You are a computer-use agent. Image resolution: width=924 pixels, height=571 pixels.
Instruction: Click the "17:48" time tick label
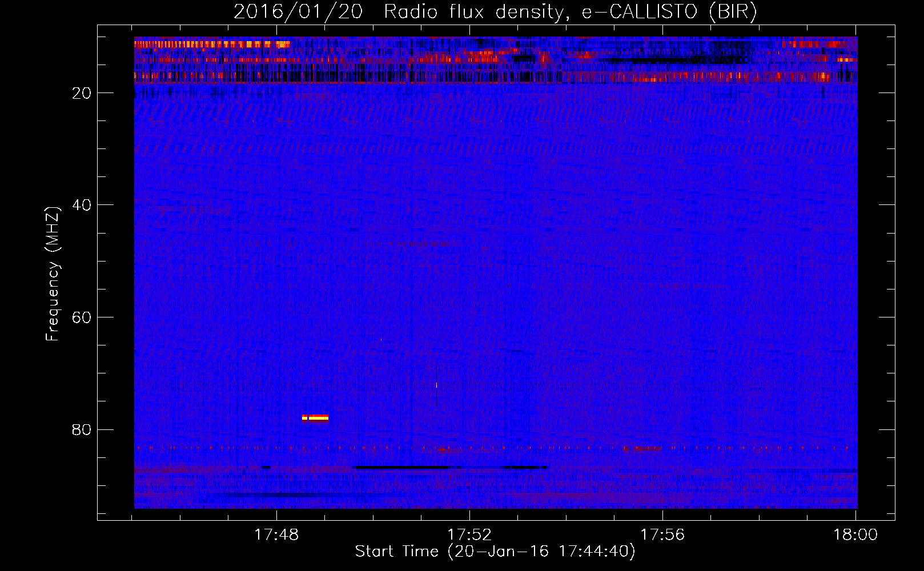(x=276, y=535)
